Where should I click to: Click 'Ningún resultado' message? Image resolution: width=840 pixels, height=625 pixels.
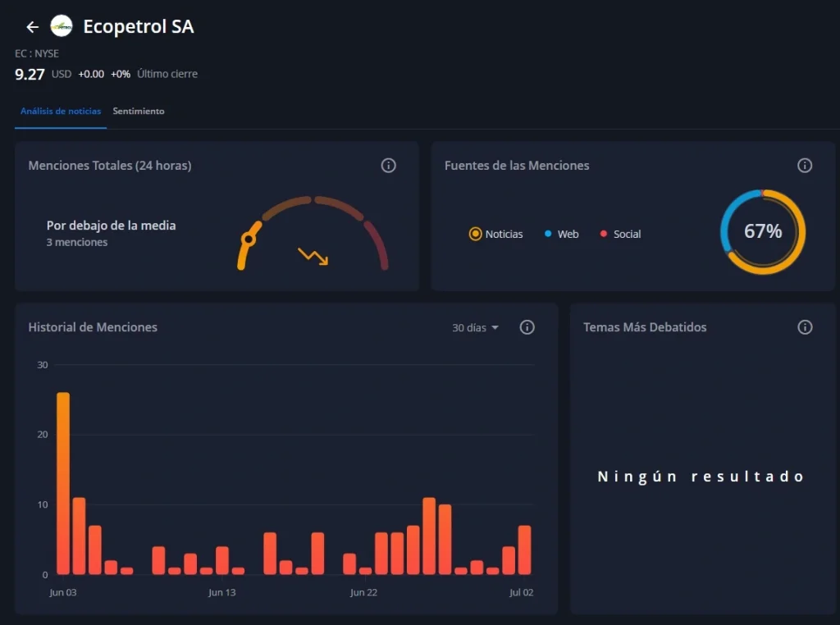[x=701, y=477]
